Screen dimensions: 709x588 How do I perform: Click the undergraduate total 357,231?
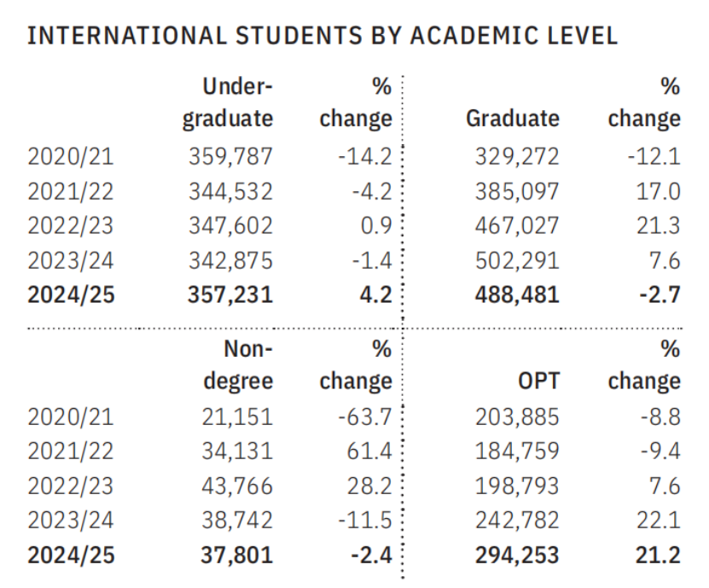tap(230, 294)
